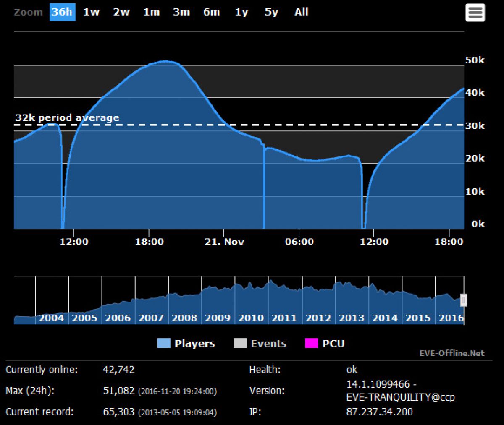Choose the 5y zoom range
This screenshot has height=425, width=504.
(x=271, y=12)
